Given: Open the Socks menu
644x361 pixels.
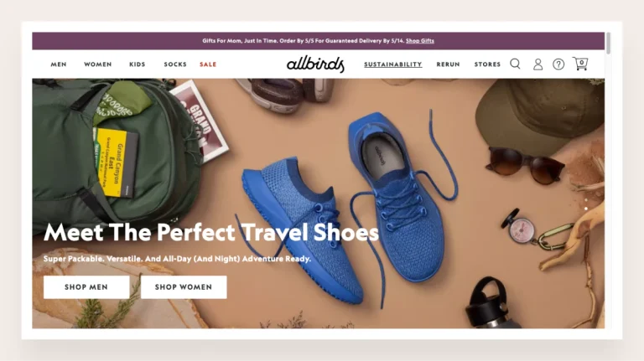Looking at the screenshot, I should (x=175, y=64).
